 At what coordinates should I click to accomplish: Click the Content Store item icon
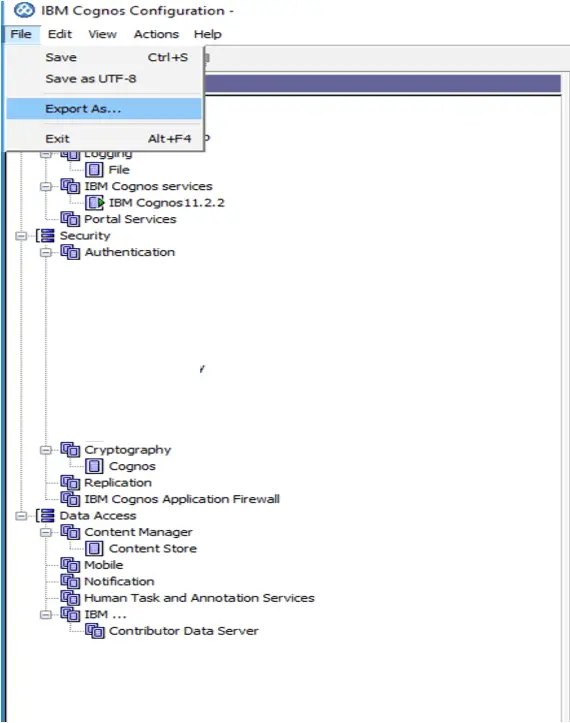click(x=94, y=549)
